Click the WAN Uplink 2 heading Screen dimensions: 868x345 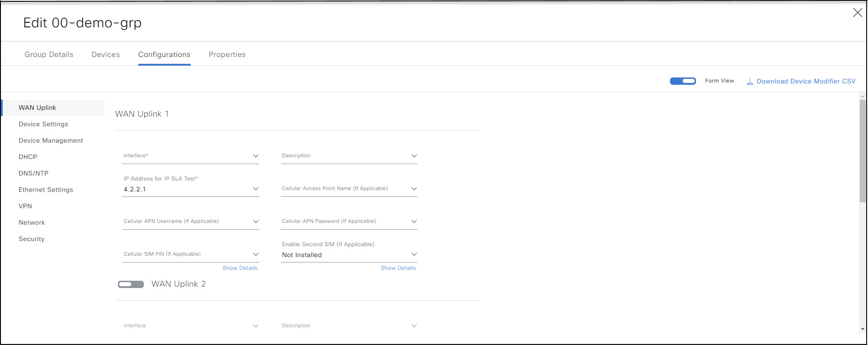tap(178, 284)
